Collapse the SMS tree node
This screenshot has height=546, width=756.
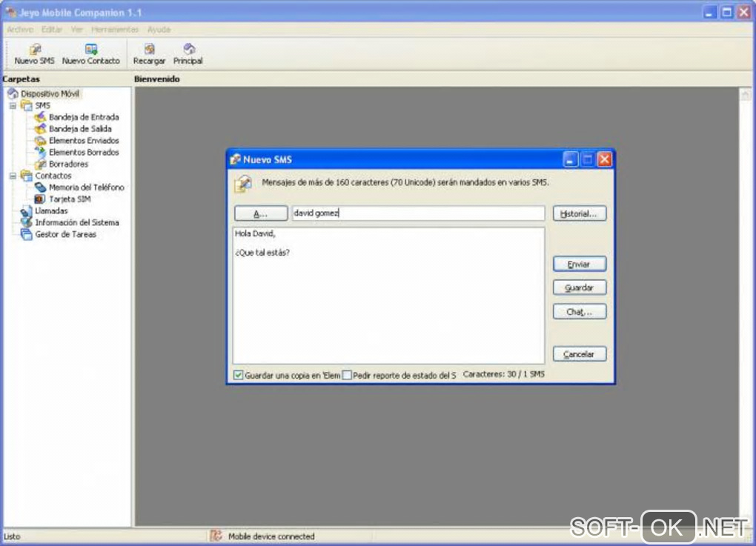[13, 105]
